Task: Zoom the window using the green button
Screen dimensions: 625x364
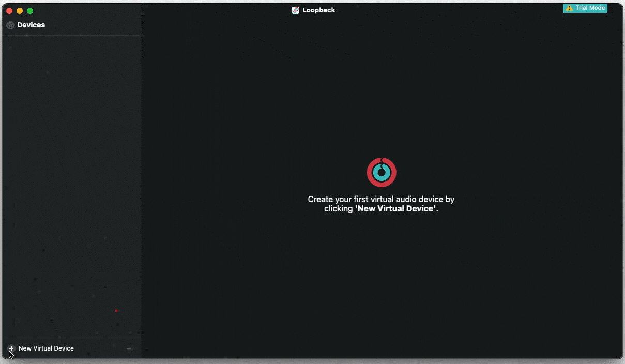Action: click(x=30, y=11)
